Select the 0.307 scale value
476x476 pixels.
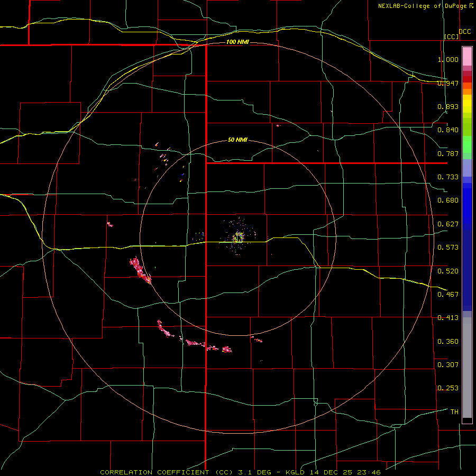[x=448, y=364]
